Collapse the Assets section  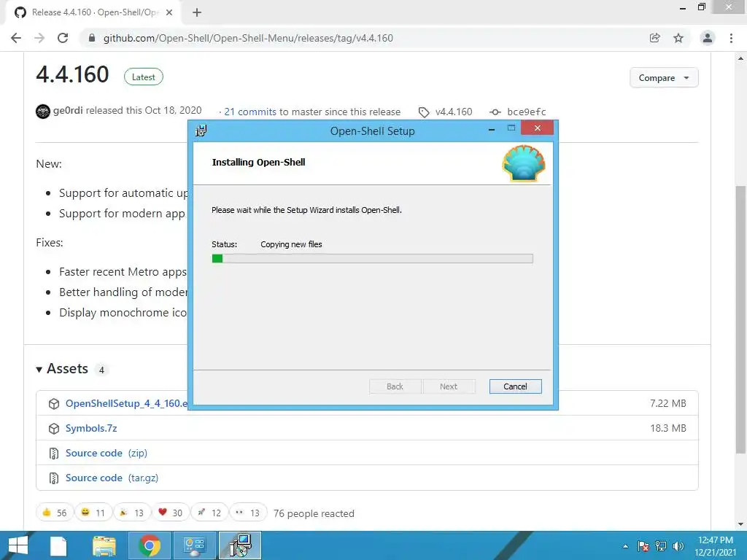click(63, 369)
